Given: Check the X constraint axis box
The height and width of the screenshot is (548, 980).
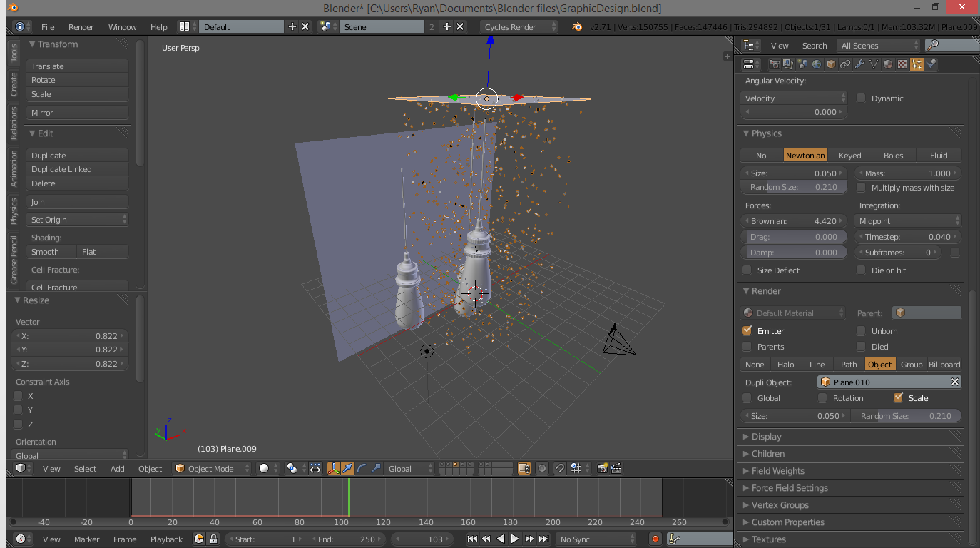Looking at the screenshot, I should click(x=18, y=396).
